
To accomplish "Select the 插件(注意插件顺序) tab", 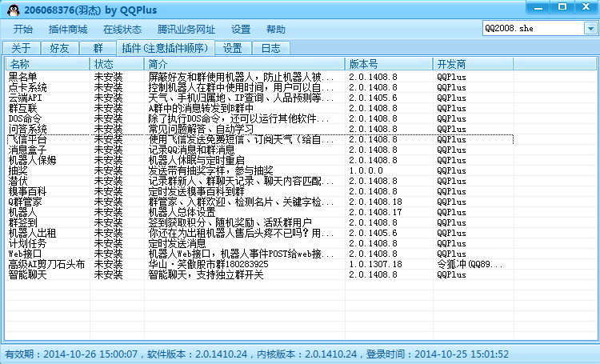I will (166, 48).
